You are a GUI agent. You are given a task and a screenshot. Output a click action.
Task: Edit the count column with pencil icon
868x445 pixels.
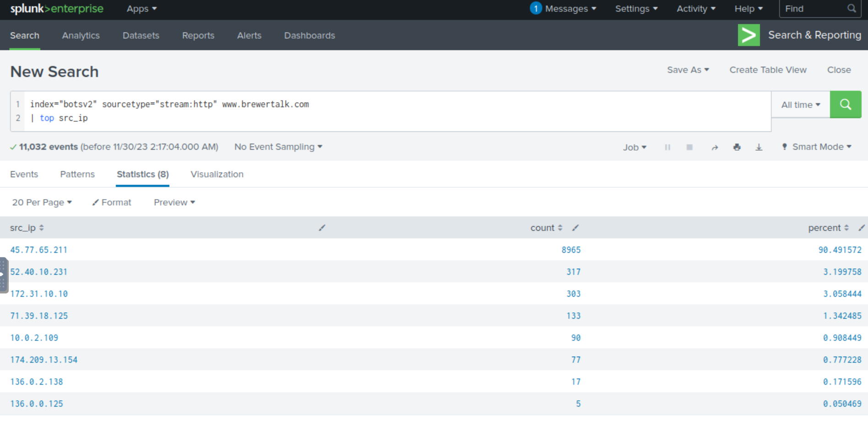[575, 228]
